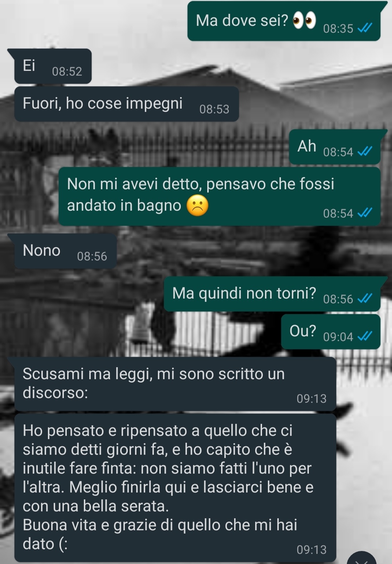Tap the read ticks on 'Ou?' message

click(x=365, y=336)
